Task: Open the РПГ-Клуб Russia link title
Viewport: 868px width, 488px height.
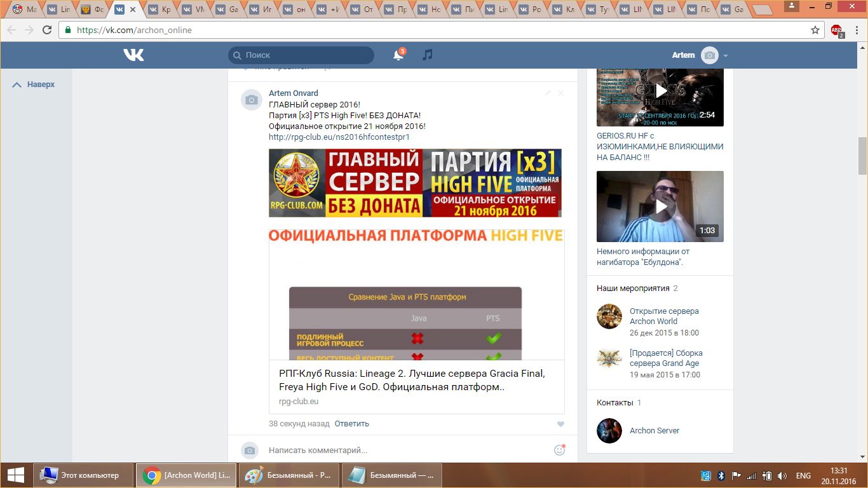Action: (412, 380)
